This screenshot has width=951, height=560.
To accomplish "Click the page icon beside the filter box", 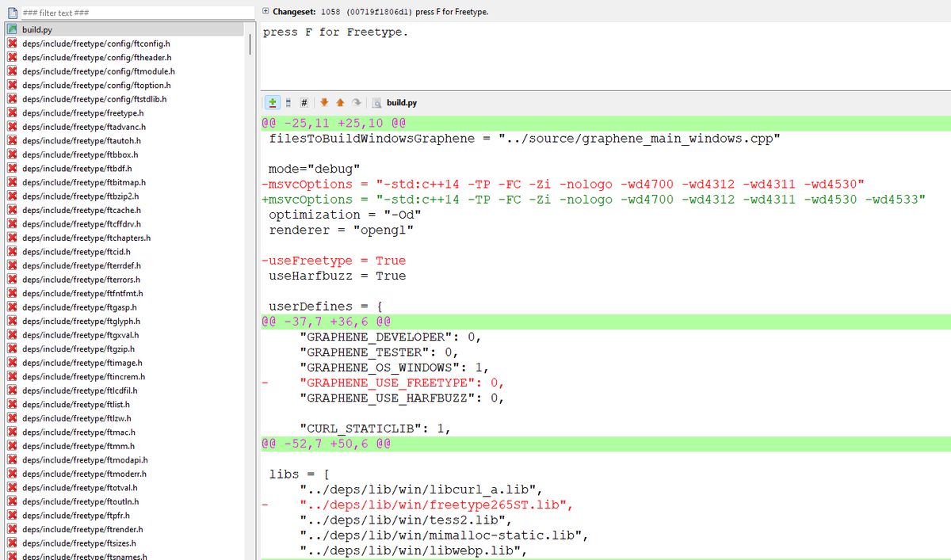I will click(x=12, y=13).
